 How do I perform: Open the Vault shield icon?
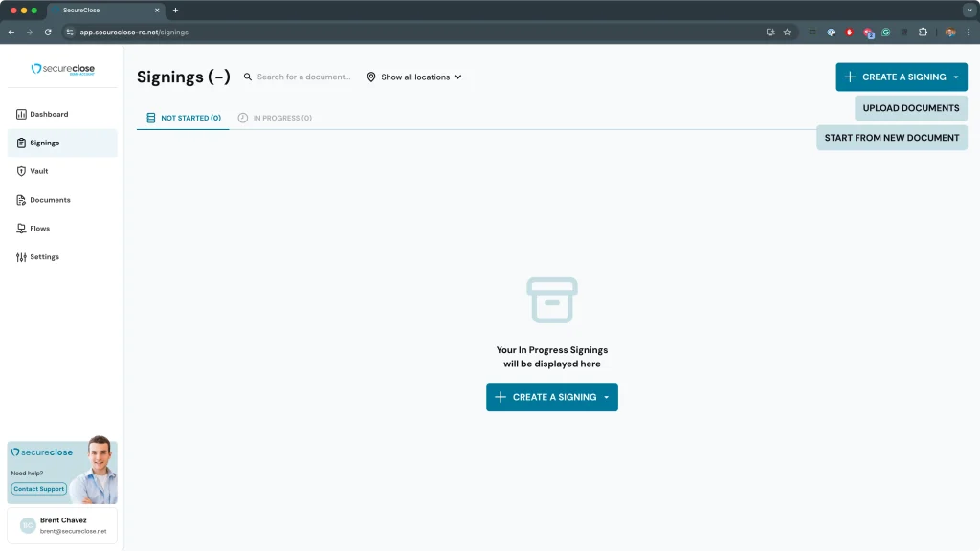click(x=21, y=171)
